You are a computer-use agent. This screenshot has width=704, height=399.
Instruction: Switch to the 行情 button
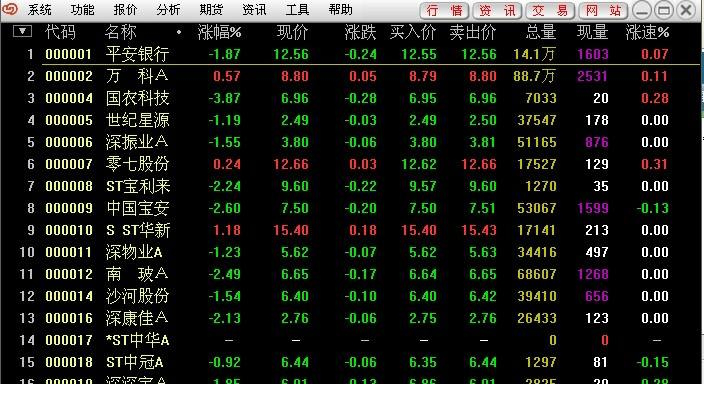[x=444, y=10]
